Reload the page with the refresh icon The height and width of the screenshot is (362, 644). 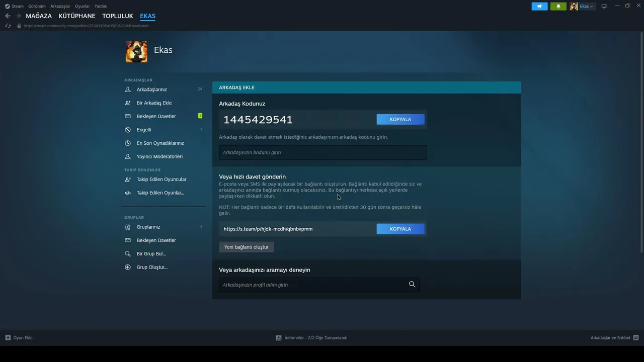[x=8, y=26]
